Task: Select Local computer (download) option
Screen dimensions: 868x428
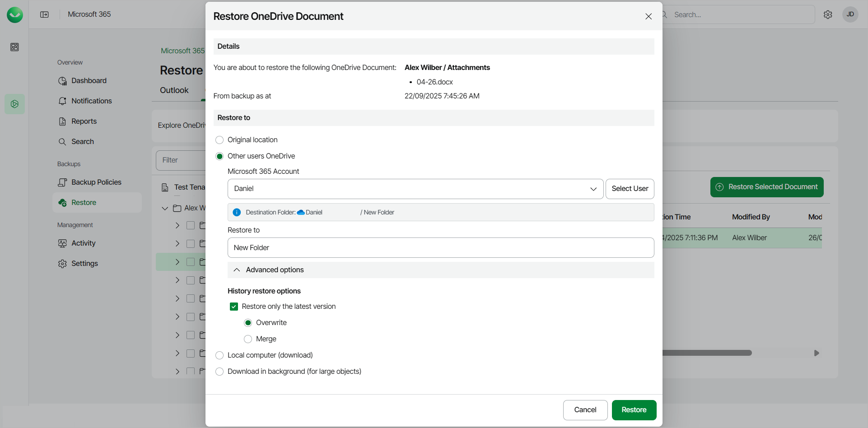Action: pyautogui.click(x=219, y=355)
